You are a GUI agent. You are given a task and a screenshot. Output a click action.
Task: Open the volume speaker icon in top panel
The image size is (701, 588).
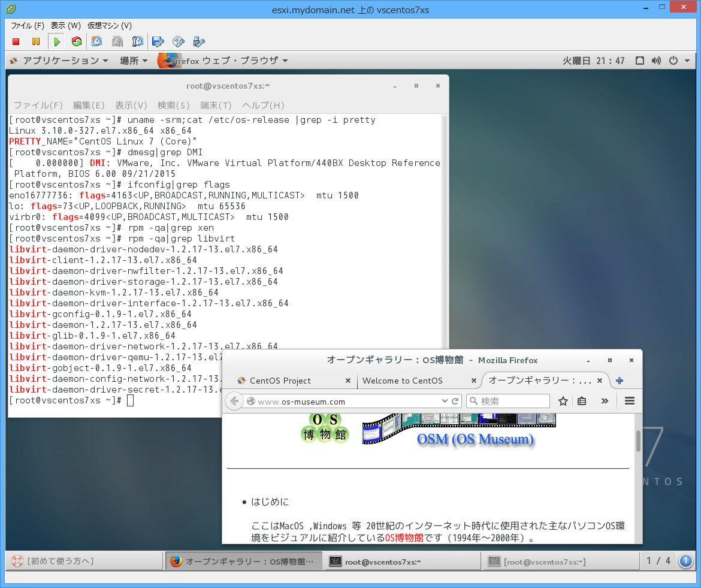tap(656, 61)
